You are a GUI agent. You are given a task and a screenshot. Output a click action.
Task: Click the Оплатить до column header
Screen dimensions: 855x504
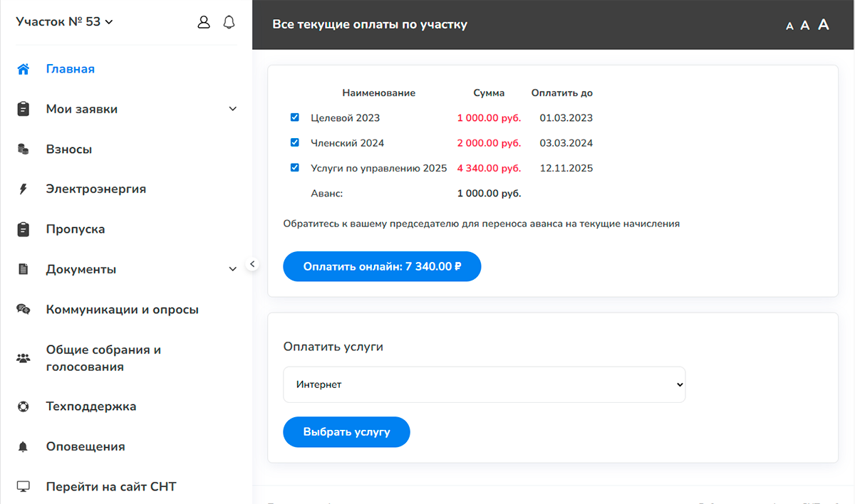pos(562,93)
